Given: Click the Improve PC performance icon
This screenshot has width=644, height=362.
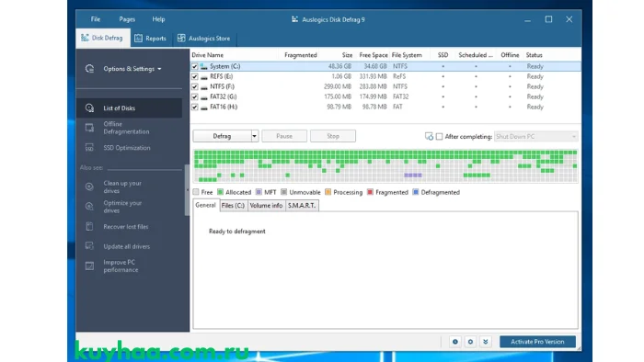Looking at the screenshot, I should pos(89,266).
